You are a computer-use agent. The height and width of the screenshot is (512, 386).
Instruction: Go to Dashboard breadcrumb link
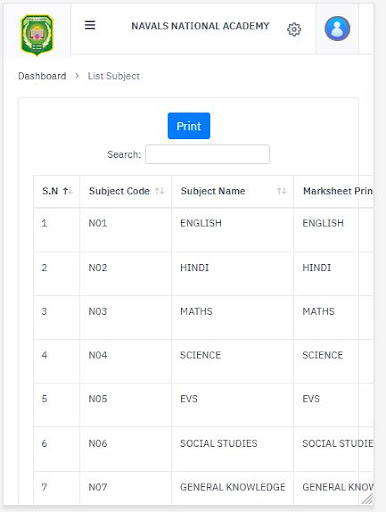coord(42,76)
